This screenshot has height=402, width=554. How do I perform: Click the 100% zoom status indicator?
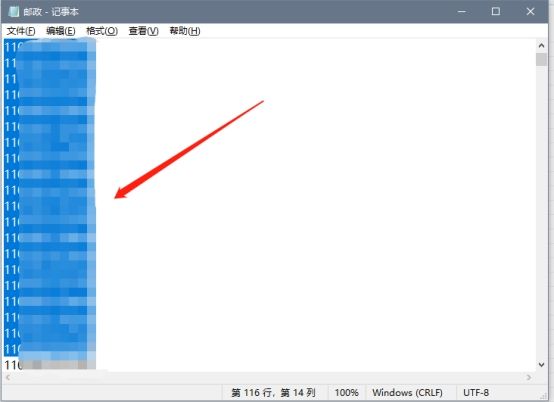pyautogui.click(x=347, y=392)
